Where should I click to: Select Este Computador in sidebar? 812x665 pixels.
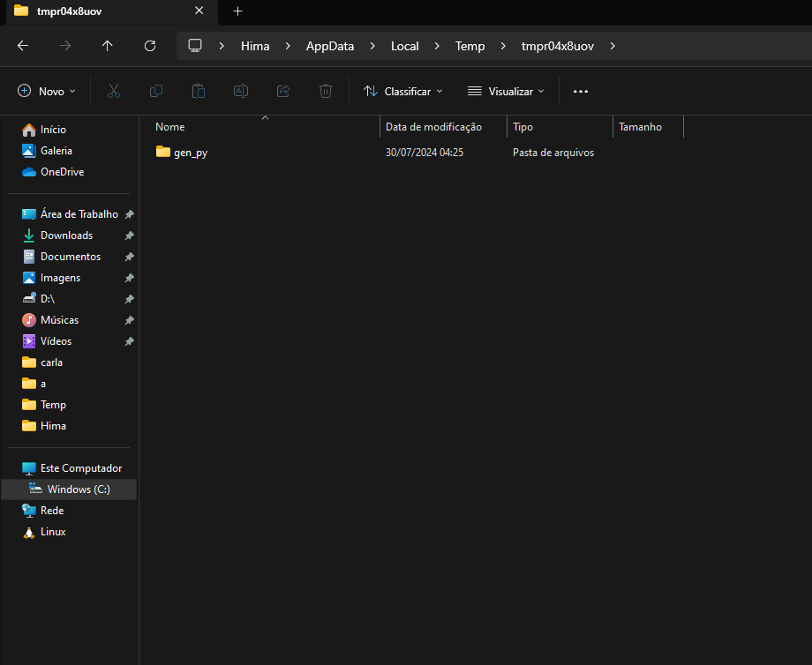tap(71, 468)
